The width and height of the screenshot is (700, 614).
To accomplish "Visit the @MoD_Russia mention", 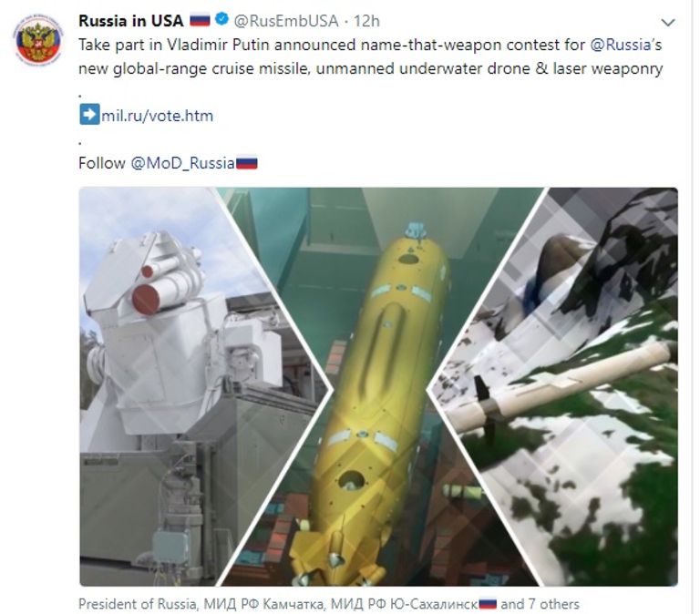I will [x=182, y=163].
